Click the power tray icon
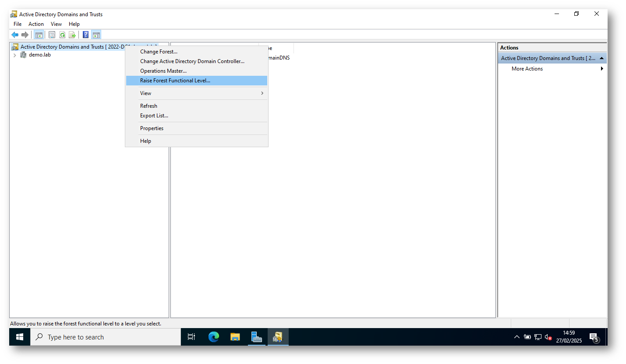Screen dimensions: 626x364 coord(527,337)
